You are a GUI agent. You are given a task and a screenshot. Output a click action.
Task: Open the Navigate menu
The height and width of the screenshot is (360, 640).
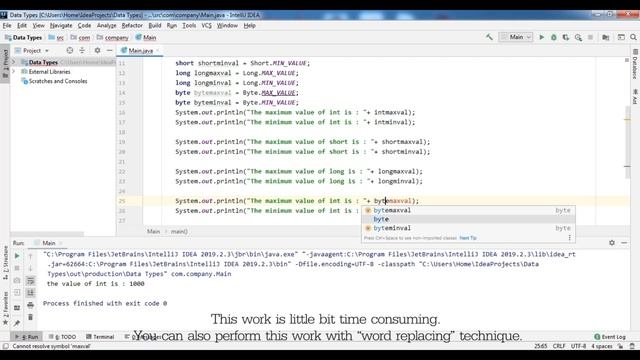pyautogui.click(x=61, y=25)
